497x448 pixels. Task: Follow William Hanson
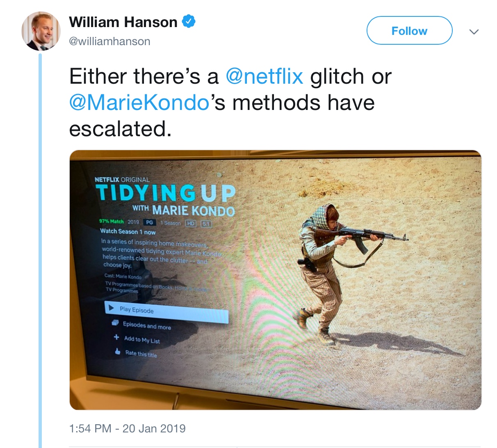pos(409,30)
